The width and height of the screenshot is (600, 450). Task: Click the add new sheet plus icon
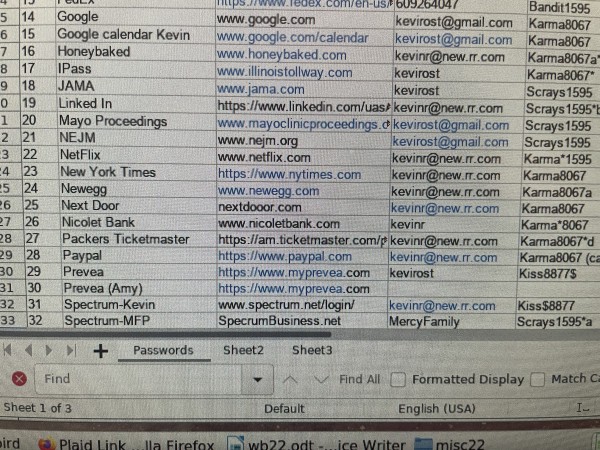coord(100,351)
